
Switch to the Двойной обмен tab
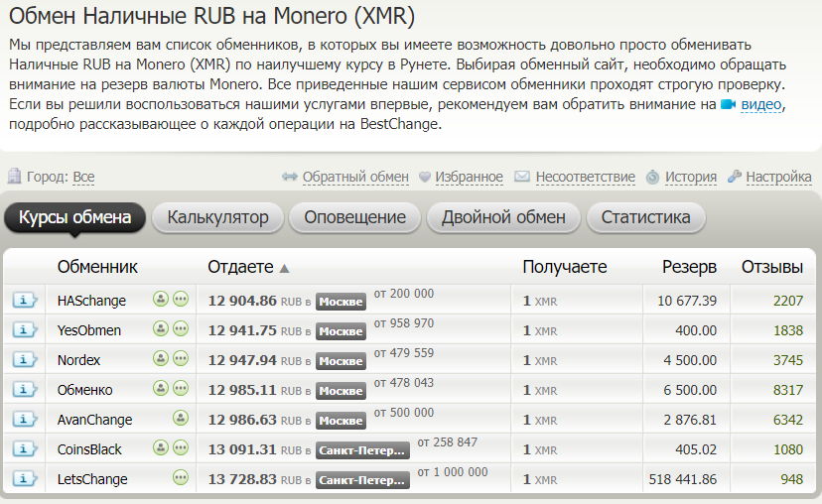click(x=503, y=217)
